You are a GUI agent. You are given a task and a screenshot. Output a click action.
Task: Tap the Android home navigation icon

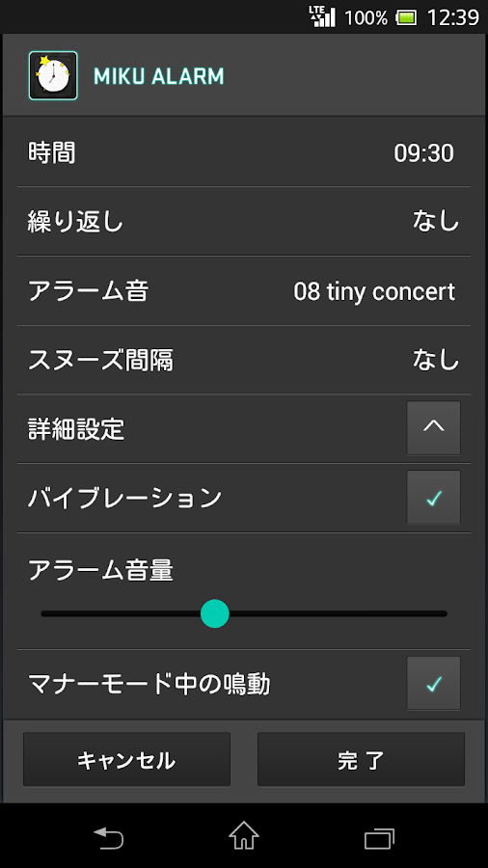(244, 835)
